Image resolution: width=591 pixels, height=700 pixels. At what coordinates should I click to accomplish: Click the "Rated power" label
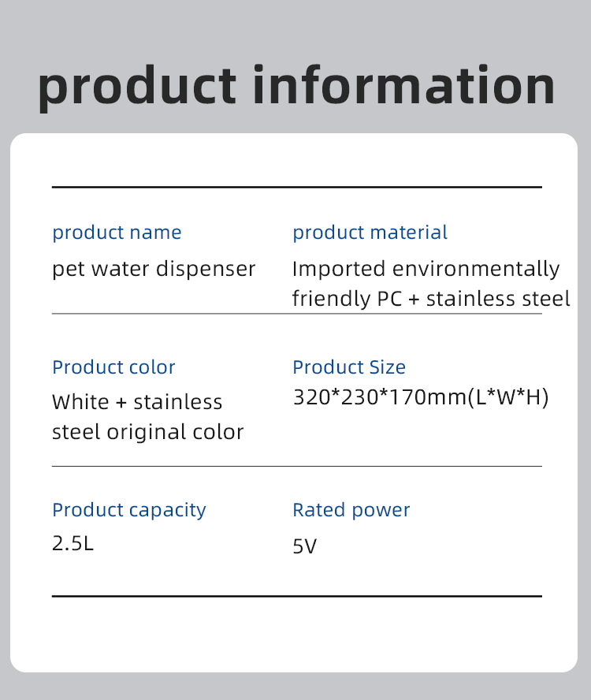(x=351, y=510)
